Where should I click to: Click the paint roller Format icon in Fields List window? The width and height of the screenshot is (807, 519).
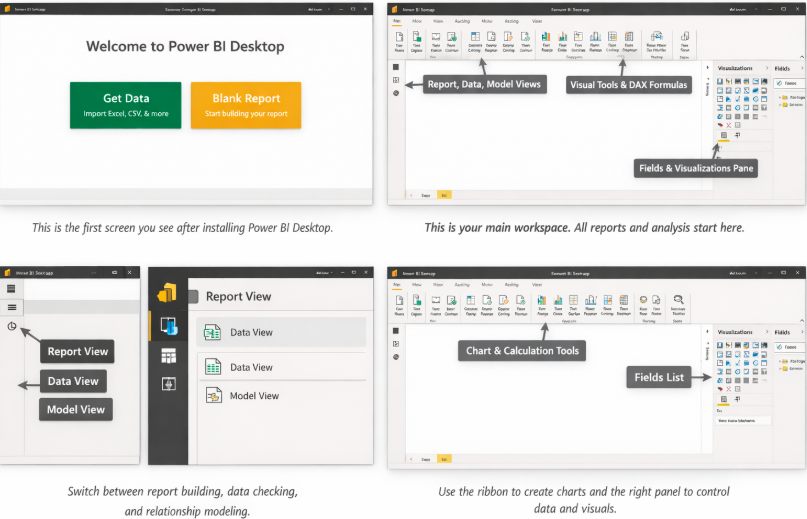[737, 398]
